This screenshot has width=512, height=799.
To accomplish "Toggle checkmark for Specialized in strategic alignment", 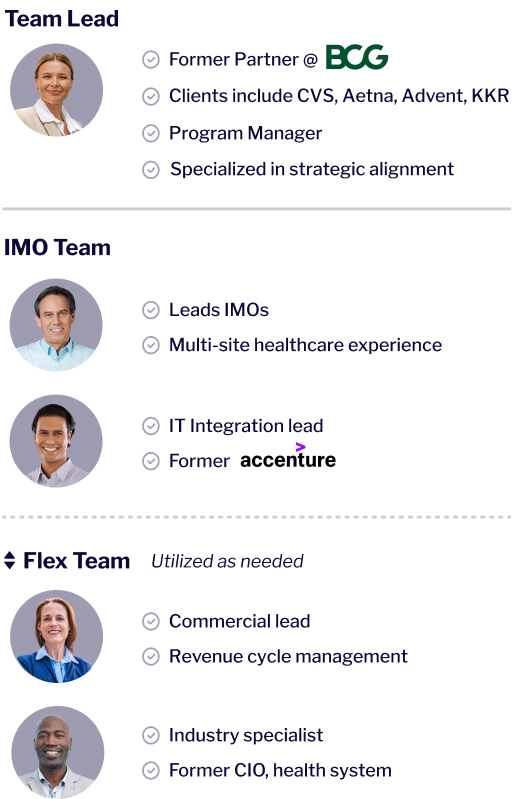I will point(151,170).
